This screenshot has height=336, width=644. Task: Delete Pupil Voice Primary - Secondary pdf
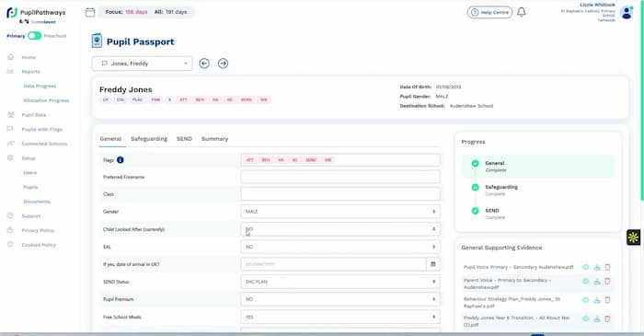pos(607,267)
